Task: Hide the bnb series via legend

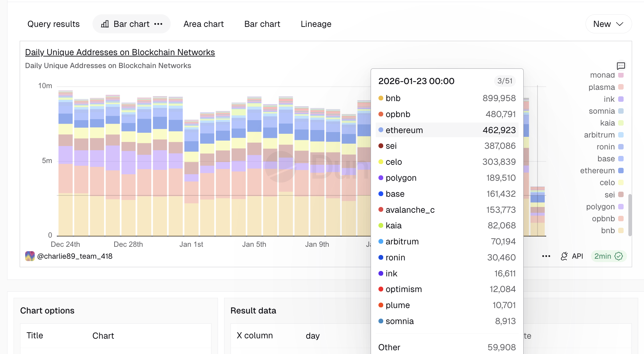Action: point(608,231)
